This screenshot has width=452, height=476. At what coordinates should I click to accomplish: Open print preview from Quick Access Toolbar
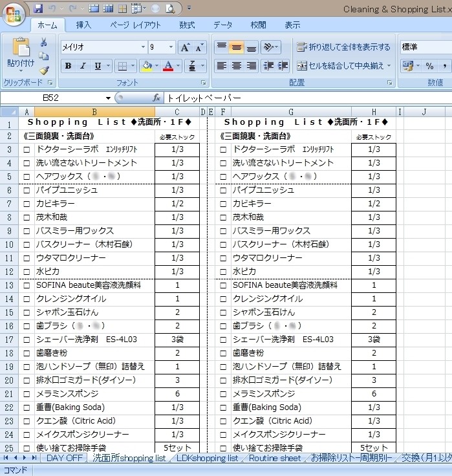pos(170,8)
